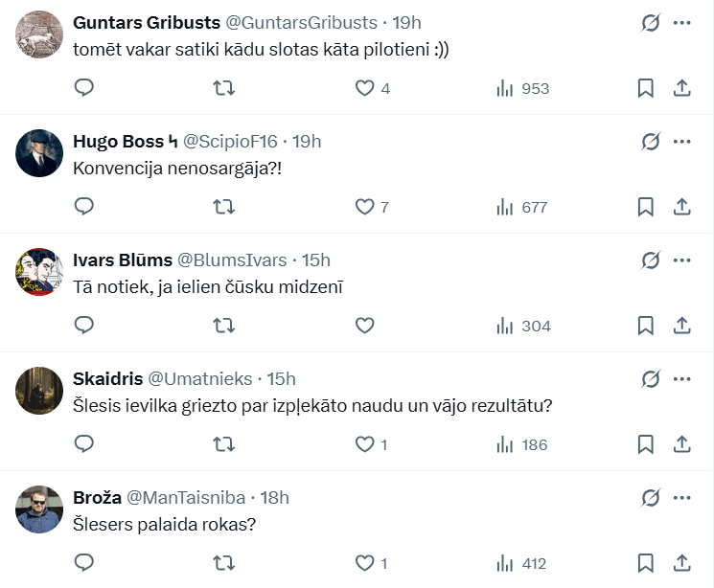
Task: Open Grok icon on Hugo Boss tweet
Action: 651,142
